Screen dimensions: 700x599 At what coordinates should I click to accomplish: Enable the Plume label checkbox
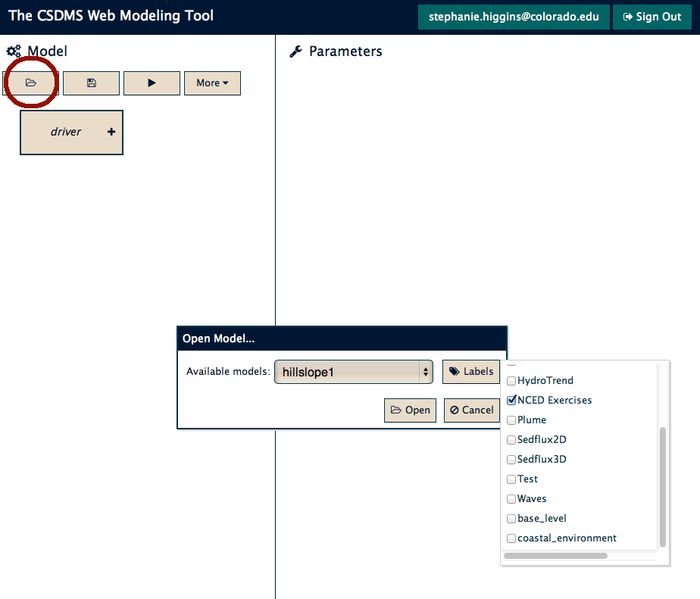tap(511, 420)
